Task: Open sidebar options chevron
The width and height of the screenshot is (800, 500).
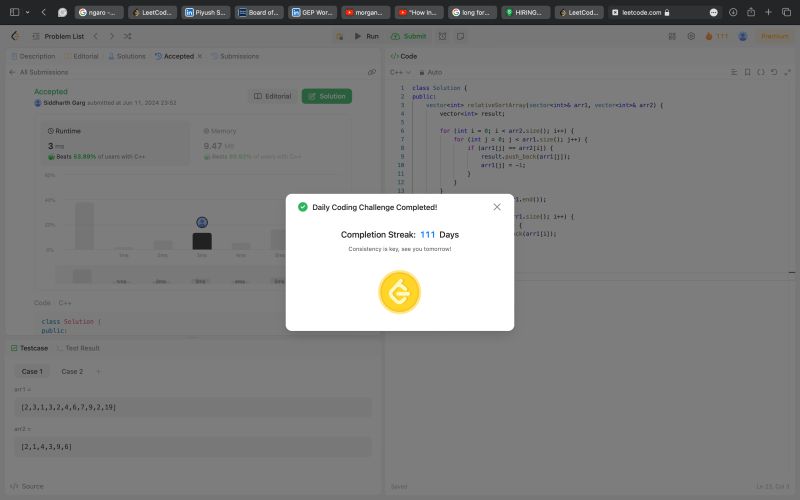Action: click(x=28, y=12)
